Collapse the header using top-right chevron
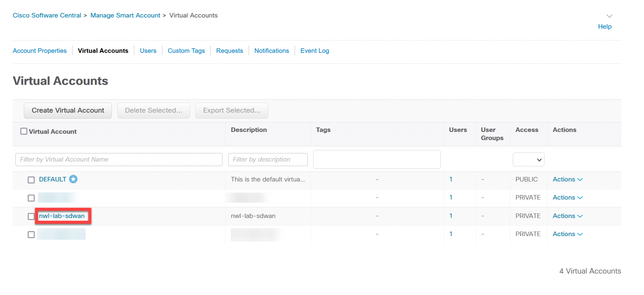644x295 pixels. [609, 16]
